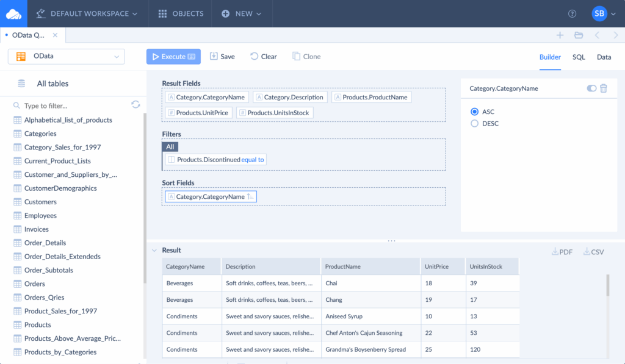Screen dimensions: 625x364
Task: Open the SB user avatar menu
Action: 599,13
